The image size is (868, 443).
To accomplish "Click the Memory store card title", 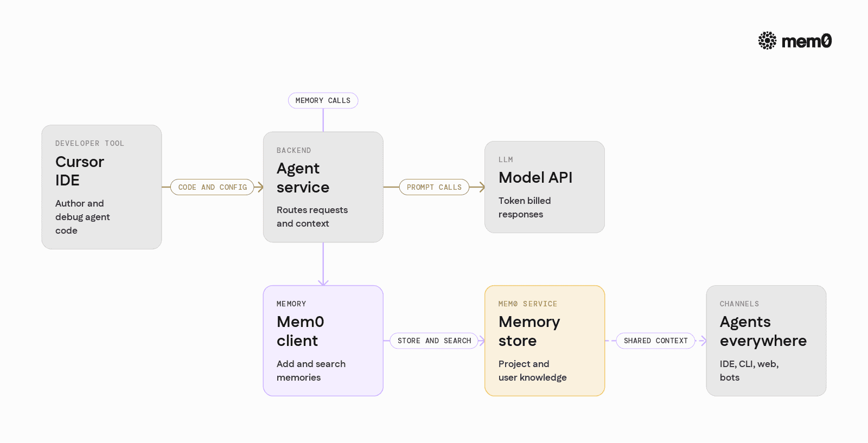I will [529, 331].
